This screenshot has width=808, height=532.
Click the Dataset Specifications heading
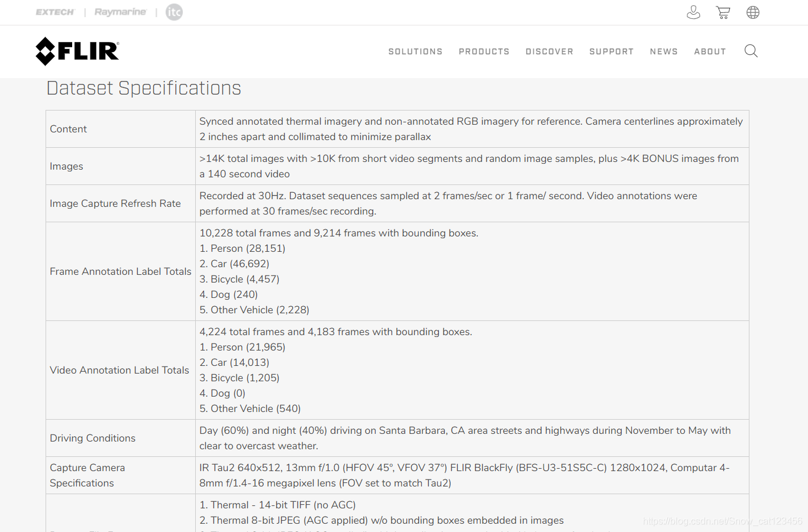pos(144,89)
